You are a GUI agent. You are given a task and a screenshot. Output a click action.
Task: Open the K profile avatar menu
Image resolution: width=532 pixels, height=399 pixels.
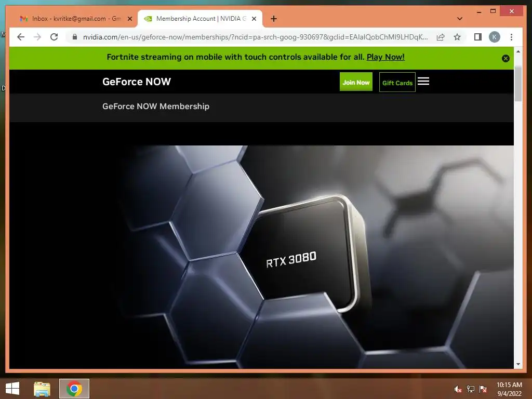(495, 37)
